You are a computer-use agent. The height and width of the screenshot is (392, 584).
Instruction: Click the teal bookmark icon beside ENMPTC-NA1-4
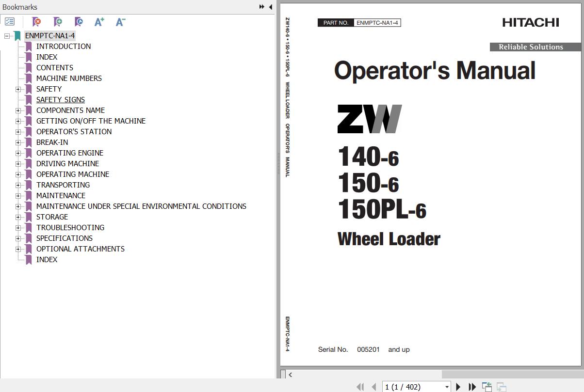(17, 36)
